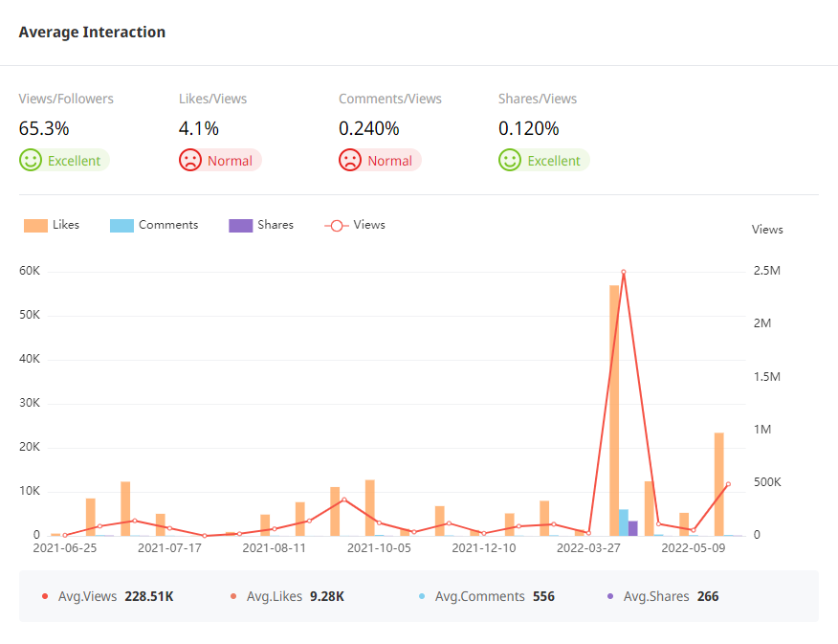Click the purple dot beside Avg.Shares
The image size is (838, 644).
click(610, 597)
